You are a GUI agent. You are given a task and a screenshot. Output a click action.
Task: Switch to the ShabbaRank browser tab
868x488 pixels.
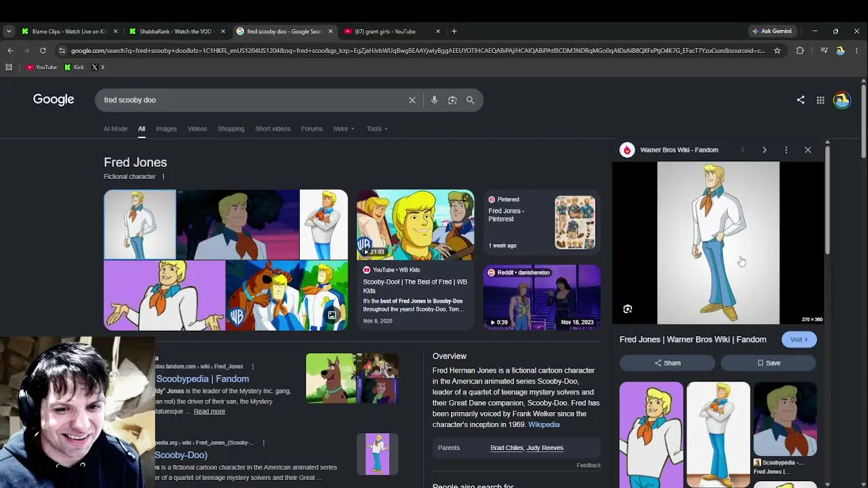(178, 31)
